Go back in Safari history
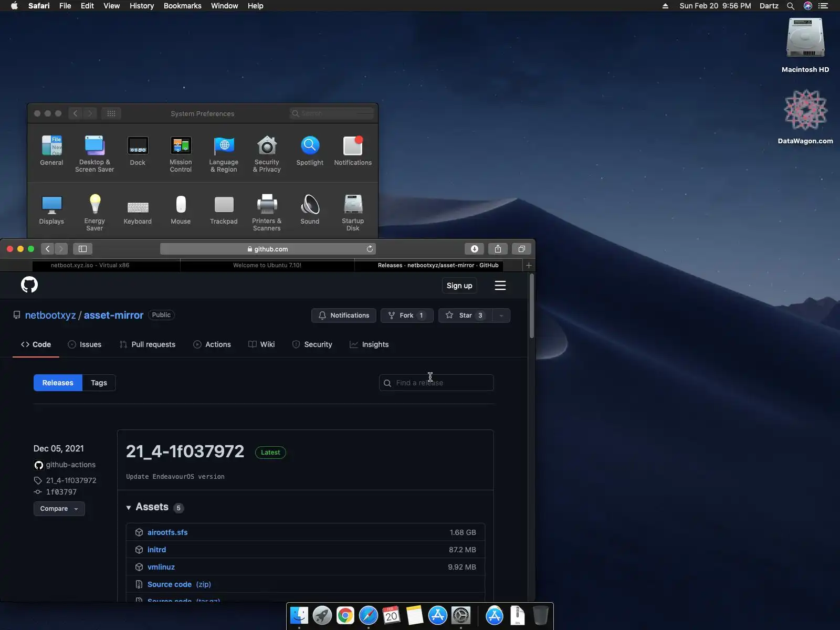840x630 pixels. tap(48, 249)
